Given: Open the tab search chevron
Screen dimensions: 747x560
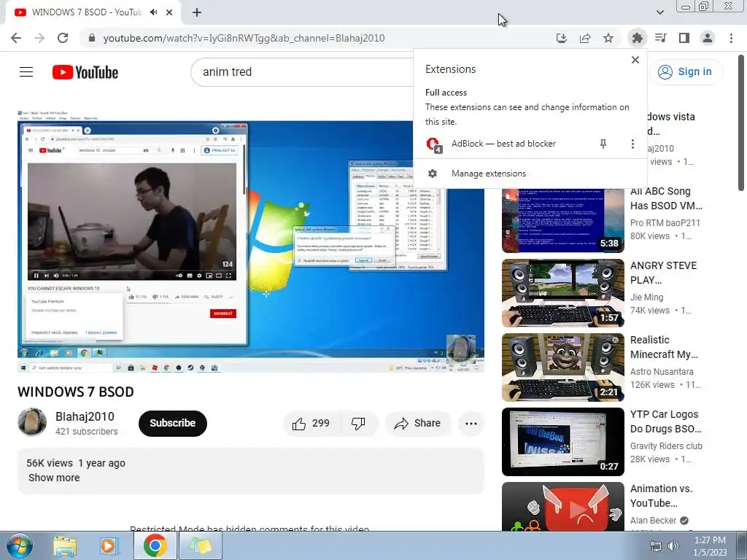Looking at the screenshot, I should [x=660, y=12].
